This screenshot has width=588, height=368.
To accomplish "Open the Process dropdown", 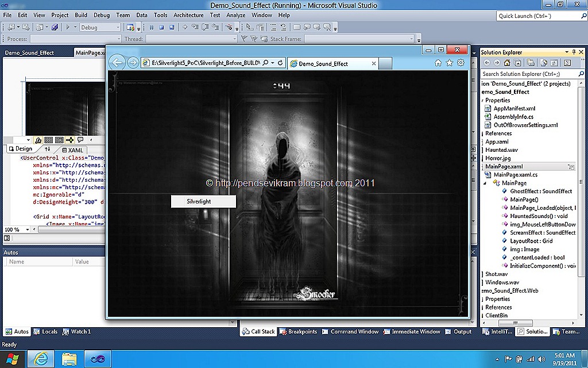I will pyautogui.click(x=118, y=39).
